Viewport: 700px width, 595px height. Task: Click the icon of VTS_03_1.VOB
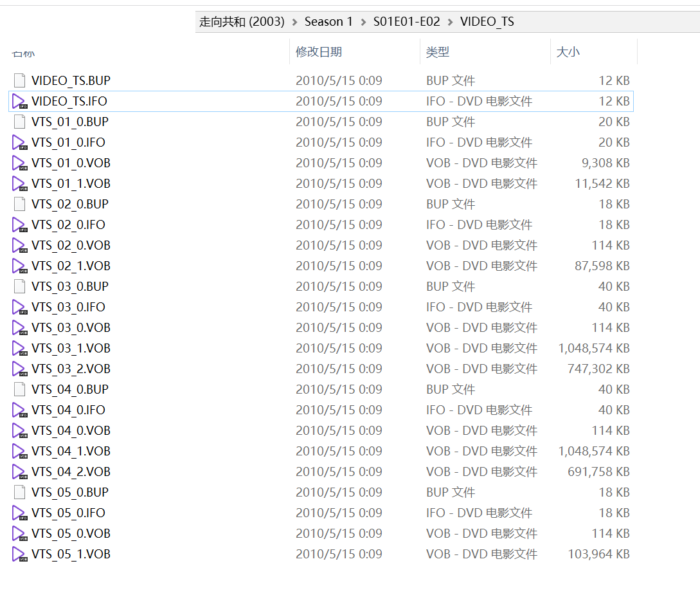pos(20,348)
